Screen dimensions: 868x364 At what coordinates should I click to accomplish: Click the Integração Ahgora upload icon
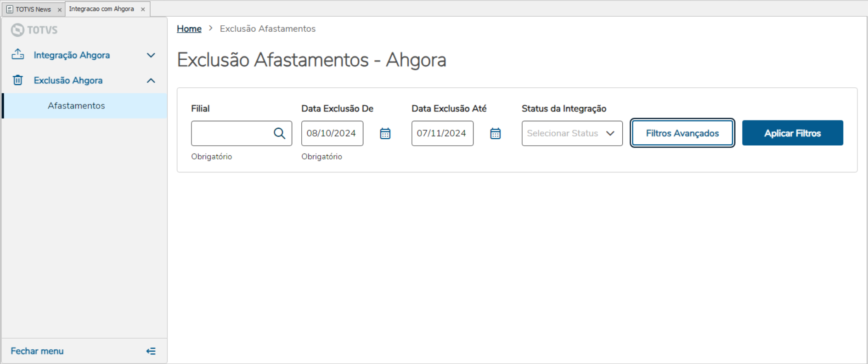click(x=17, y=55)
